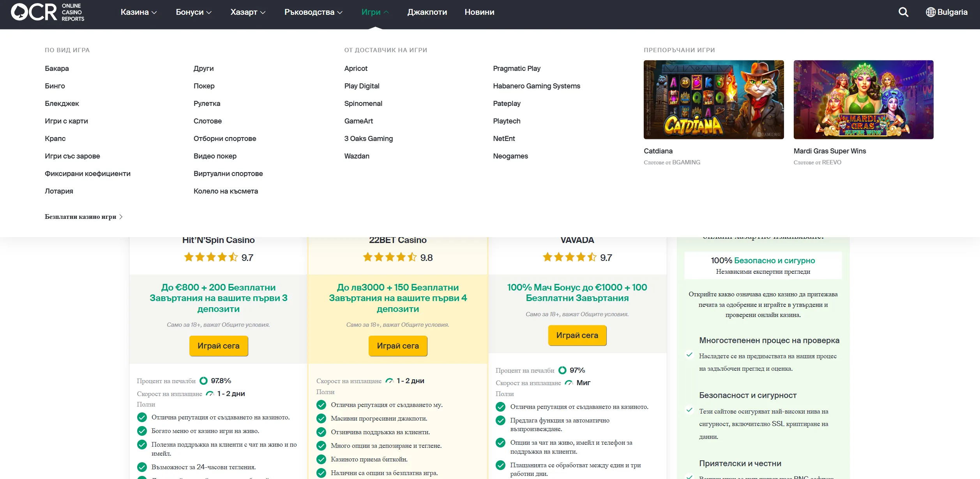Click Играй сега for Hit'N'Spin Casino

tap(219, 346)
